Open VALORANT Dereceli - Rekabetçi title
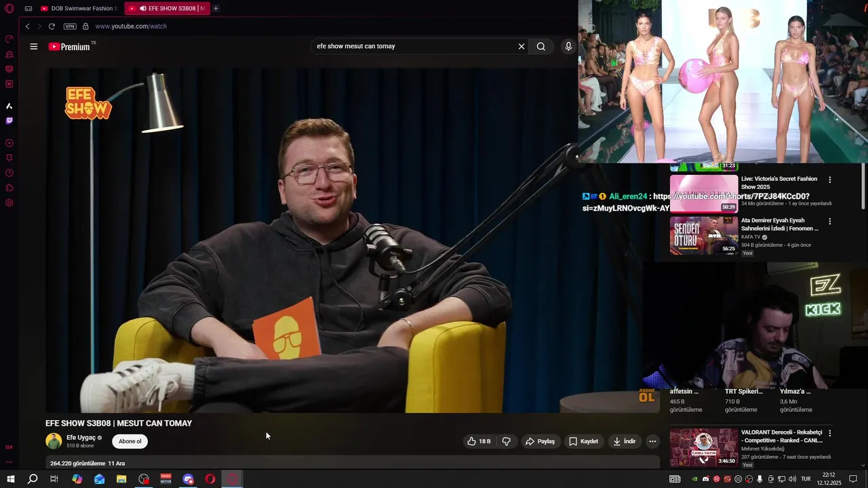868x488 pixels. 781,436
